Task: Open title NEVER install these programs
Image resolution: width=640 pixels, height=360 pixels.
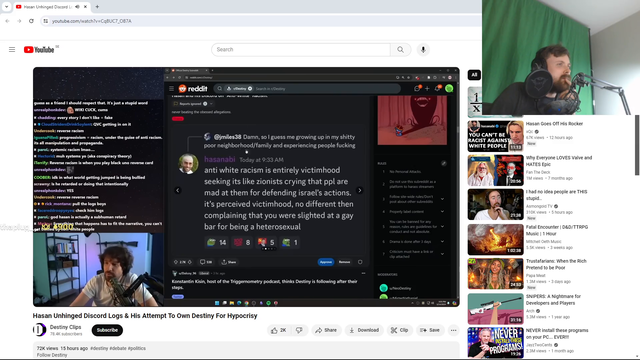Action: 557,333
